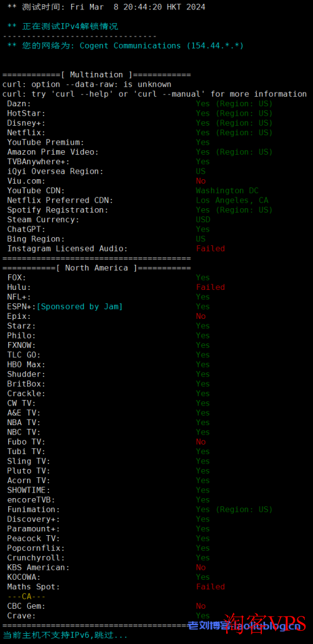Click the IPv6 not supported message

click(x=65, y=635)
